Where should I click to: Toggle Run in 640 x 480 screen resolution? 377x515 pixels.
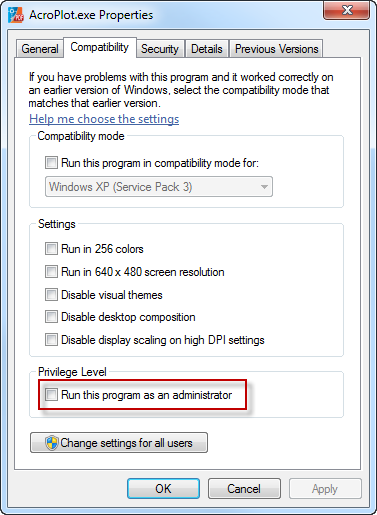point(51,272)
